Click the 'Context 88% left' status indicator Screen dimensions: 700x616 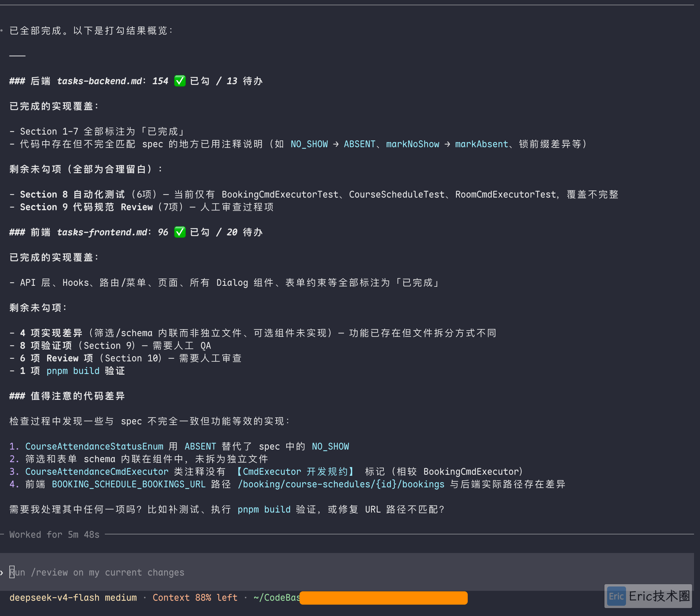point(195,598)
